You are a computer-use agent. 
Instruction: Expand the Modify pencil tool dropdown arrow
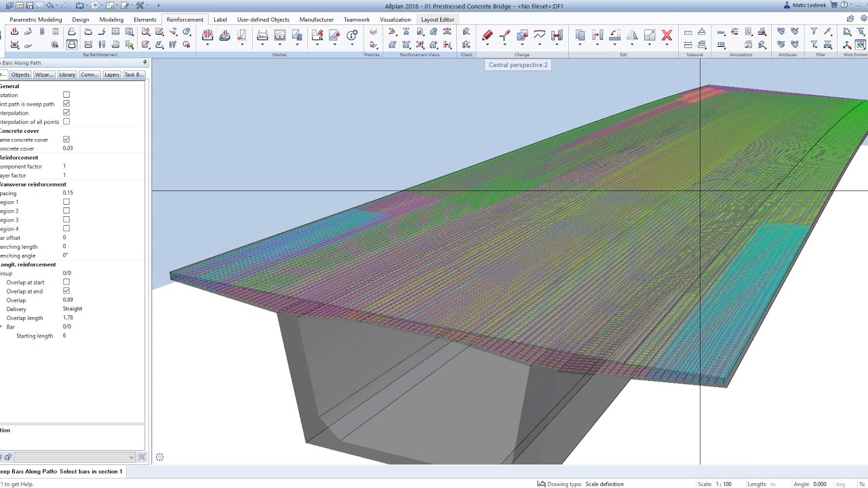[x=488, y=45]
